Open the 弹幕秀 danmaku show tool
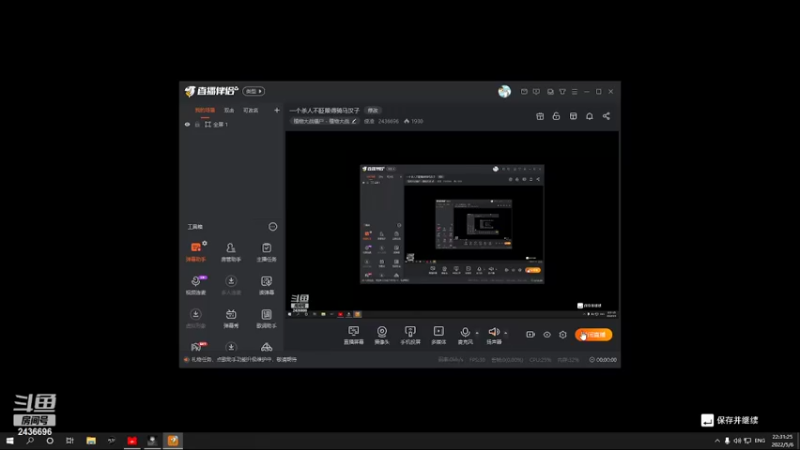The image size is (800, 450). click(x=231, y=318)
